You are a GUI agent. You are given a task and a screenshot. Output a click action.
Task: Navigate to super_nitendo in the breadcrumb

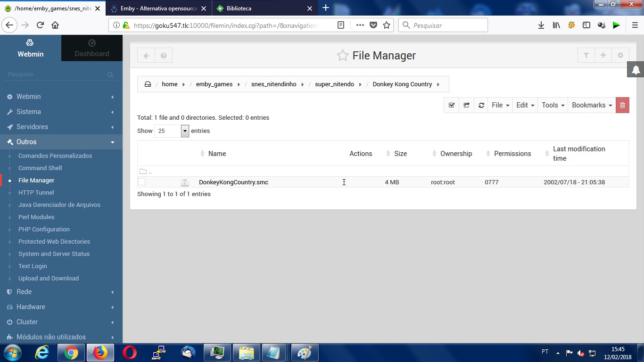pos(334,84)
